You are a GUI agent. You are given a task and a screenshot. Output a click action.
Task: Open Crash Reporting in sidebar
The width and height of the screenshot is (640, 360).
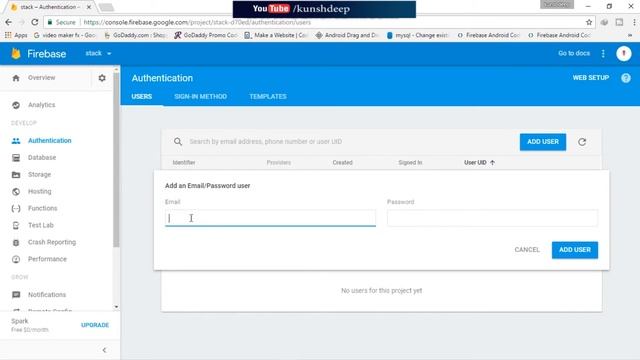[52, 242]
